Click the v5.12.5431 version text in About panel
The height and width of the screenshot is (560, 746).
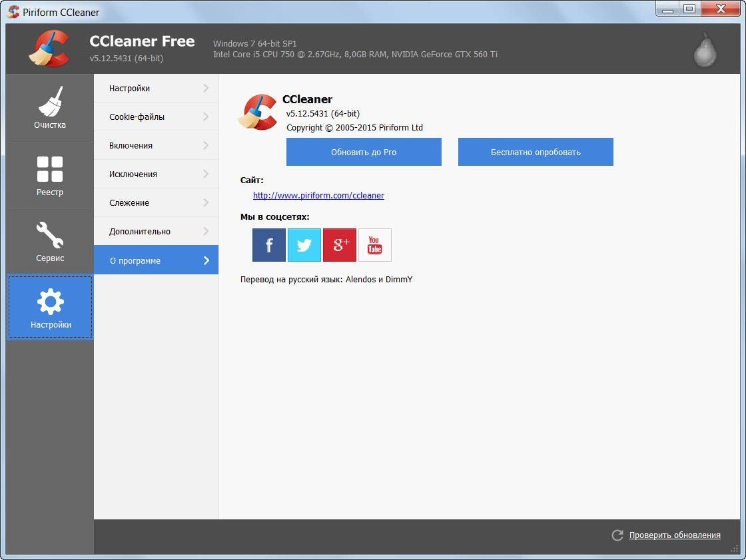[x=322, y=113]
